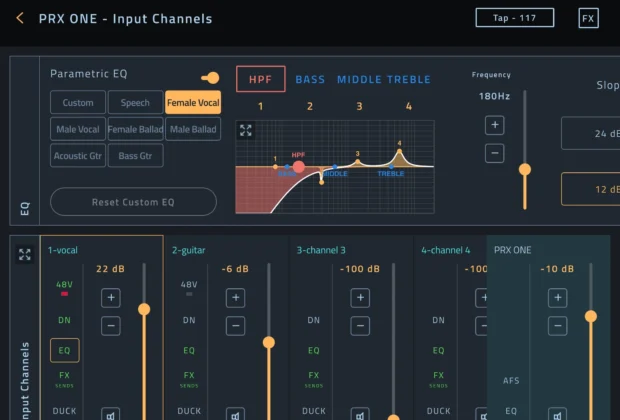Select EQ band number 2
The image size is (620, 420).
[310, 106]
